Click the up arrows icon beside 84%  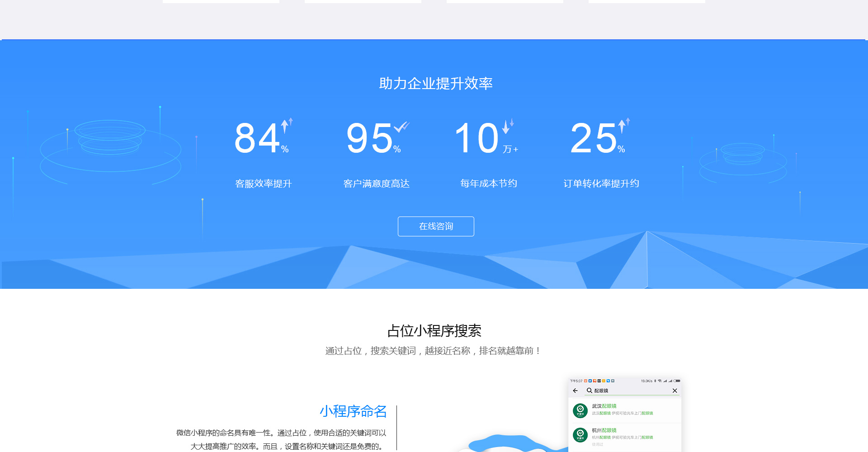coord(287,125)
